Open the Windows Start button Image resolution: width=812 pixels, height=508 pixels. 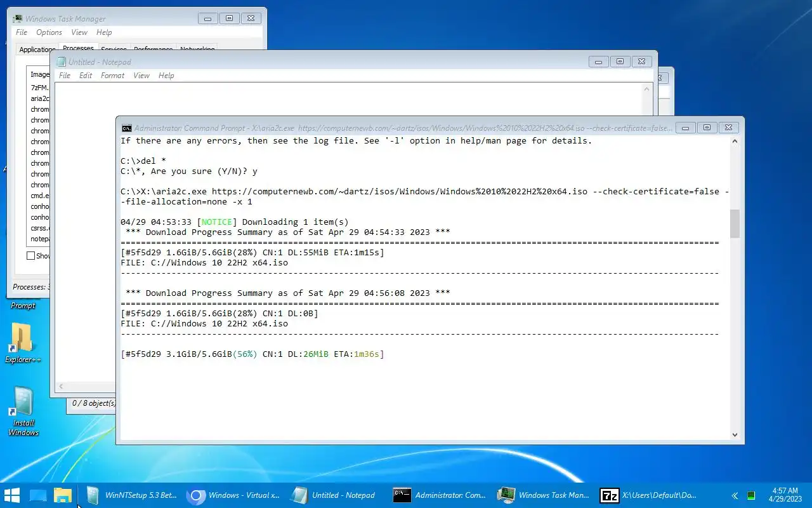(x=12, y=495)
